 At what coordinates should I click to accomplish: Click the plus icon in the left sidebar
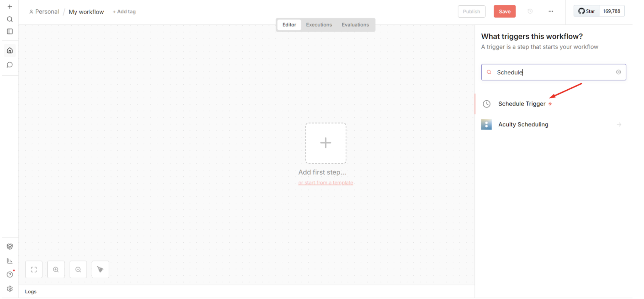pyautogui.click(x=10, y=7)
